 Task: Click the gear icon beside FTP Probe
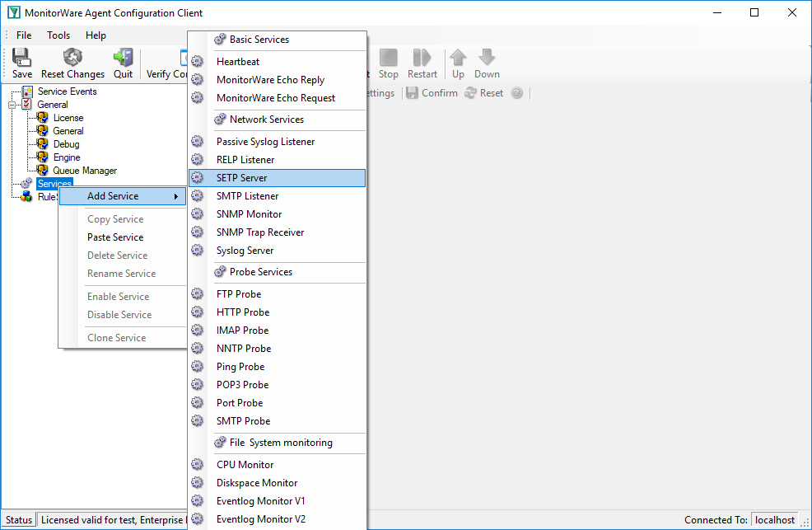(198, 293)
